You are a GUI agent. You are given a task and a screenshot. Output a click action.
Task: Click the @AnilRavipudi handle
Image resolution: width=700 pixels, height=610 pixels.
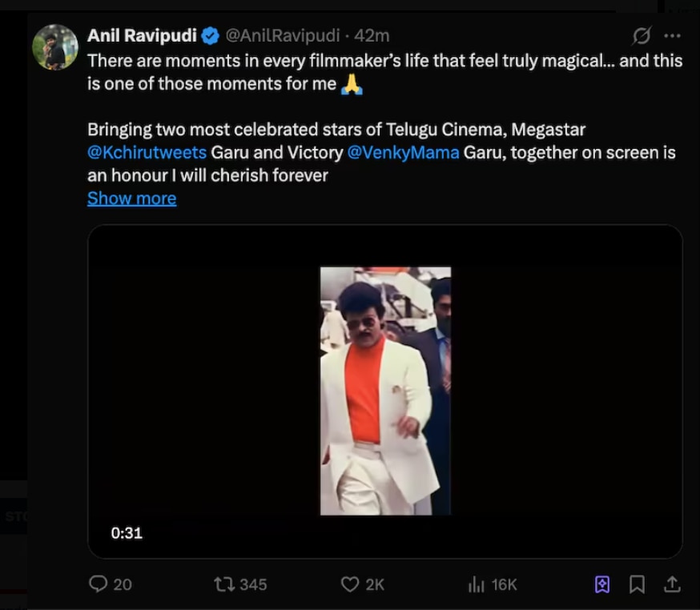[283, 35]
